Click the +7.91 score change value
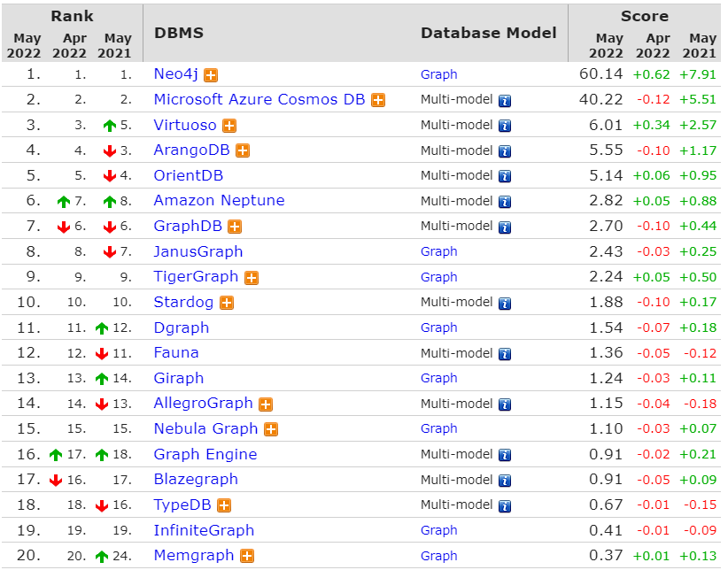This screenshot has height=570, width=728. [x=698, y=74]
